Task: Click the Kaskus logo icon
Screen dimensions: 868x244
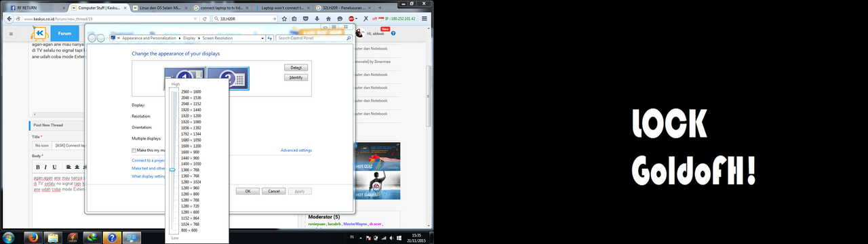Action: (x=40, y=33)
